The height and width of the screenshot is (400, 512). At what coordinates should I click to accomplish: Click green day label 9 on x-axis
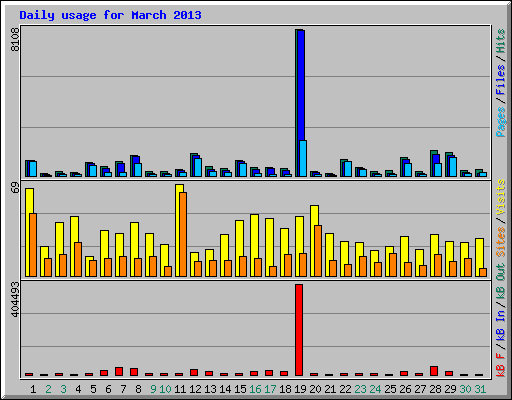click(153, 389)
